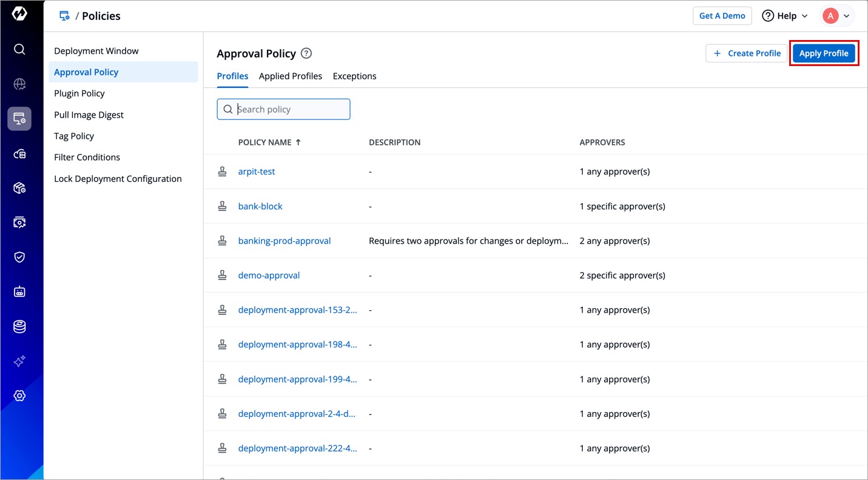The image size is (868, 480).
Task: Click the Apply Profile button
Action: (x=823, y=53)
